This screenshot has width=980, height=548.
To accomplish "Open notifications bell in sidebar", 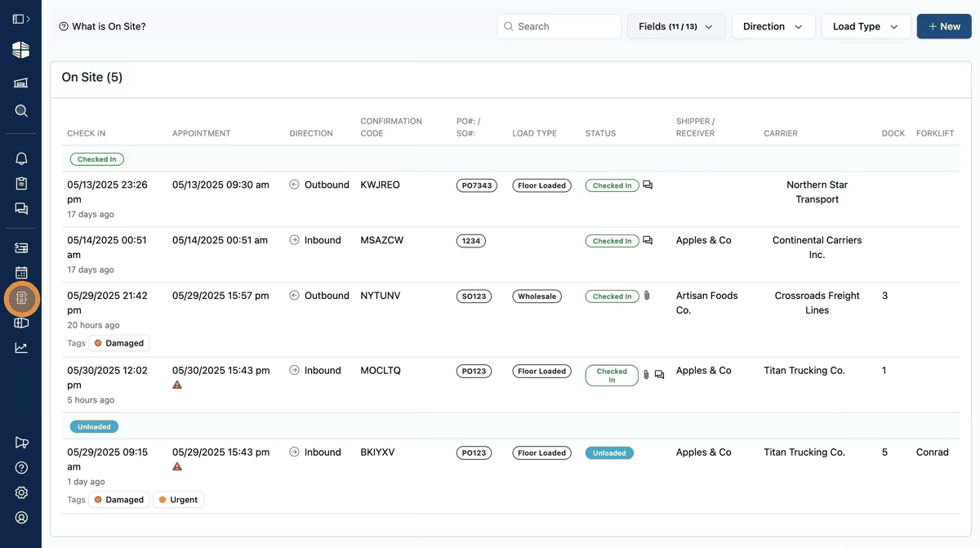I will (21, 158).
